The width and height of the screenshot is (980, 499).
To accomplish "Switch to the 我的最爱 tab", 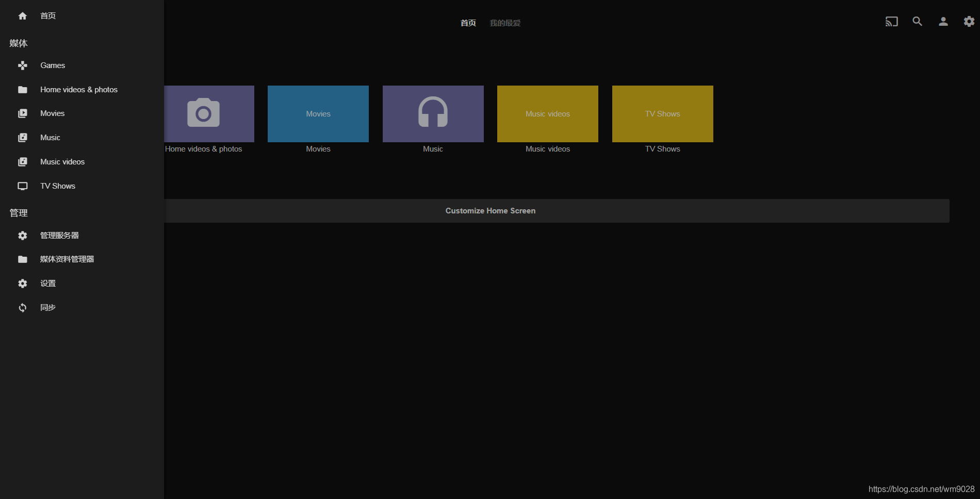I will pos(505,23).
